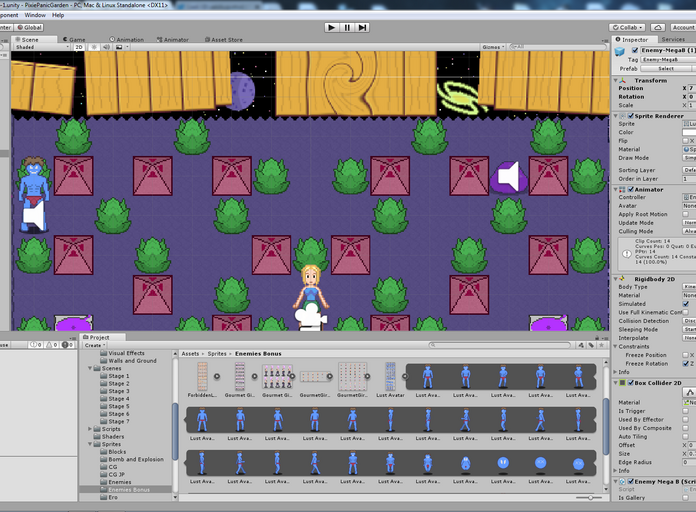
Task: Switch to the Services tab
Action: (x=673, y=40)
